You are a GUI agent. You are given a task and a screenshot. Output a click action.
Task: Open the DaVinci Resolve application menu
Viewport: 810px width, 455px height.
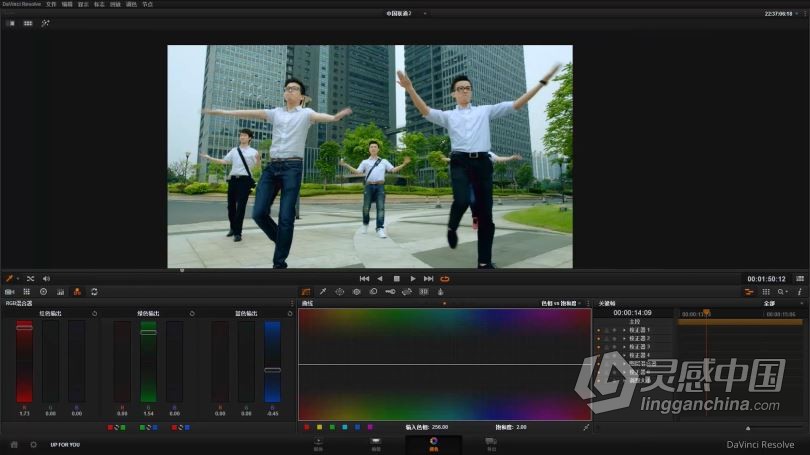(21, 4)
